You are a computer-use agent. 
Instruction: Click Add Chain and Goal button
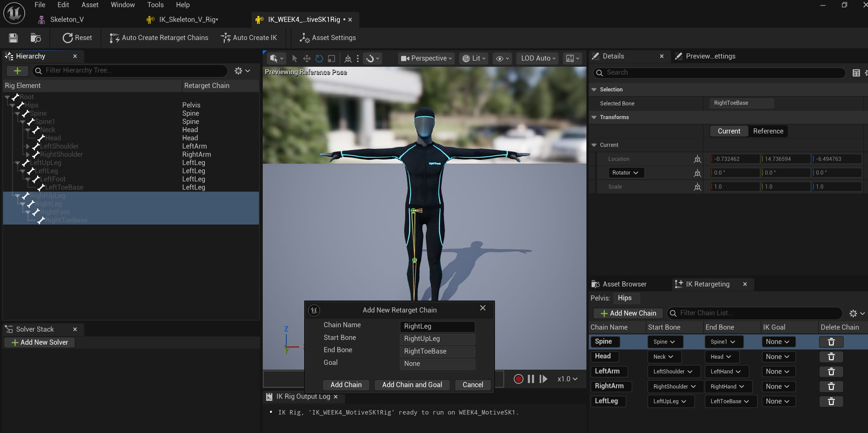(x=412, y=385)
